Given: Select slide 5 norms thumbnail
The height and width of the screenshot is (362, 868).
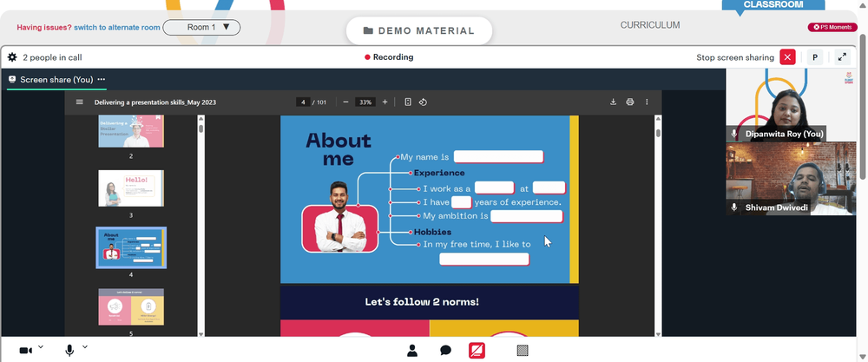Looking at the screenshot, I should click(131, 306).
